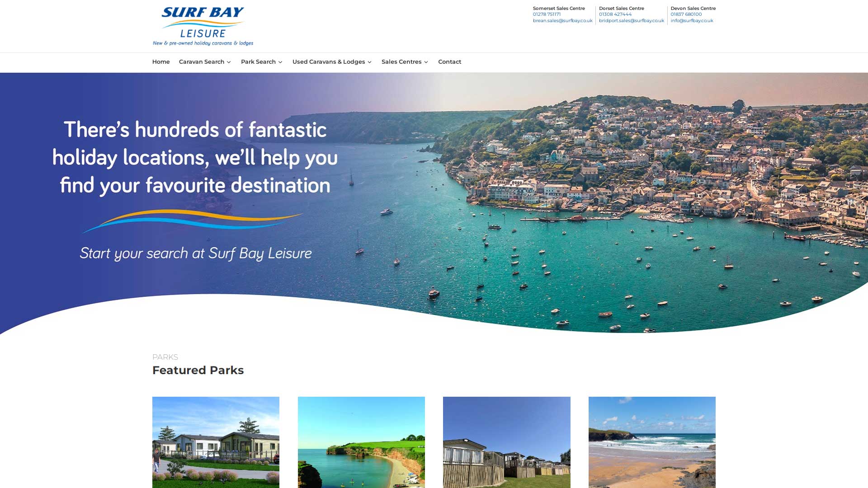The image size is (868, 488).
Task: Select the Home menu item
Action: [x=161, y=61]
